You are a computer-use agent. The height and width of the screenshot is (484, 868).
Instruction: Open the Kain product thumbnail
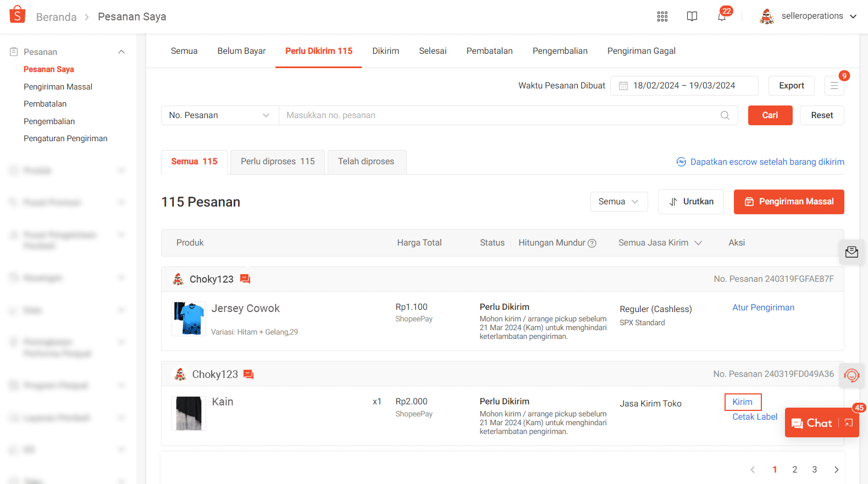(x=189, y=413)
